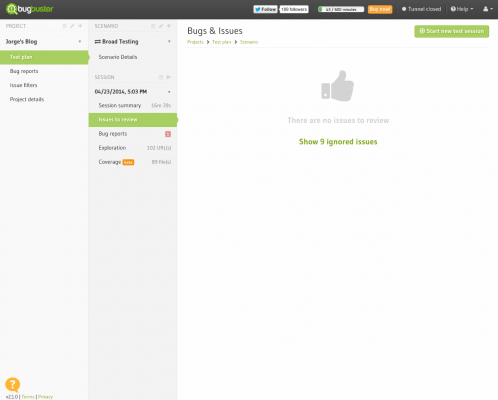Open the Privacy link in footer

pos(45,397)
